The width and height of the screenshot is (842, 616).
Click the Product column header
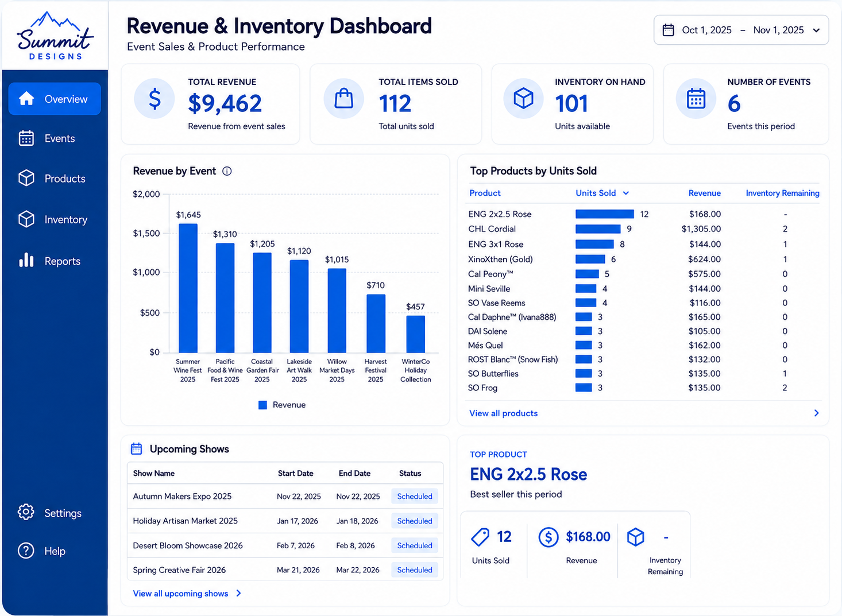[x=485, y=193]
